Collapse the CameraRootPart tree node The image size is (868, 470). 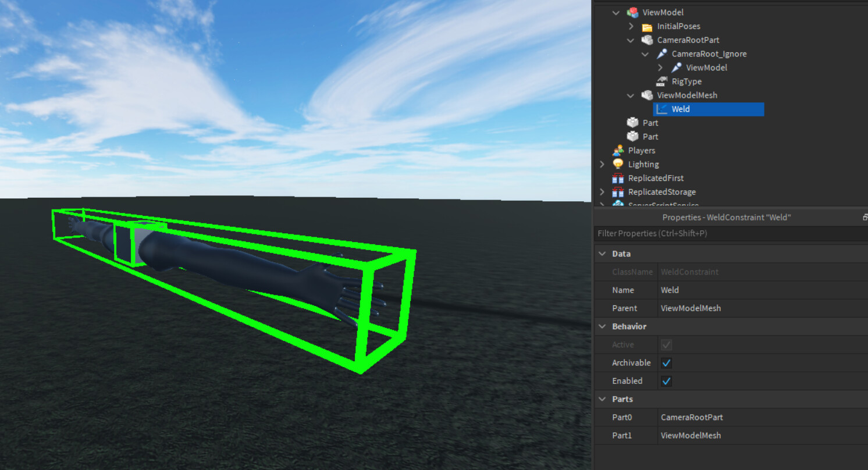pos(631,40)
